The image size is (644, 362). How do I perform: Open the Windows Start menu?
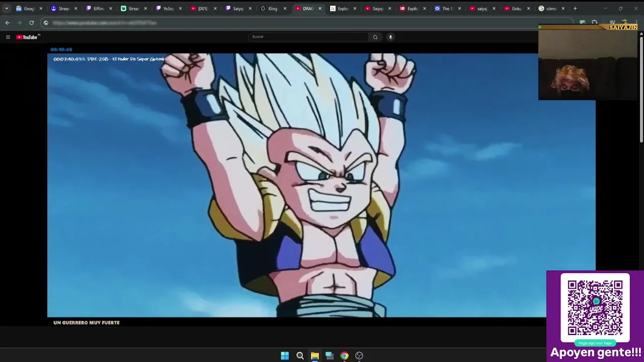coord(285,355)
